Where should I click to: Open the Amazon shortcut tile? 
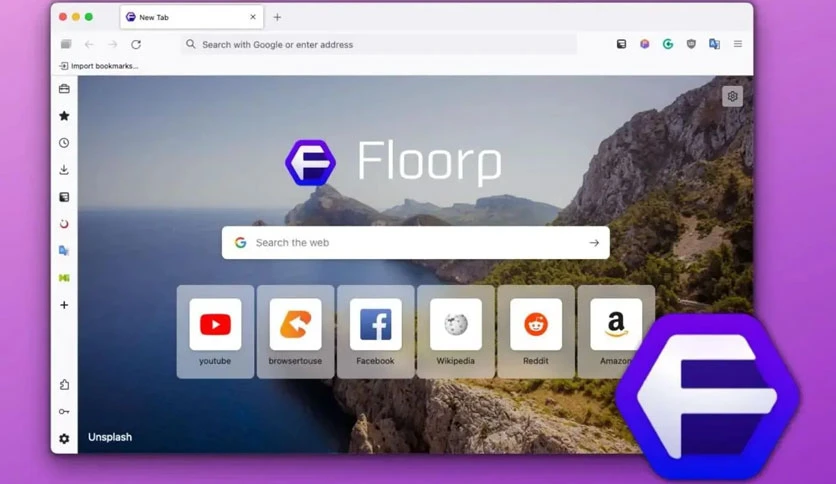[616, 332]
